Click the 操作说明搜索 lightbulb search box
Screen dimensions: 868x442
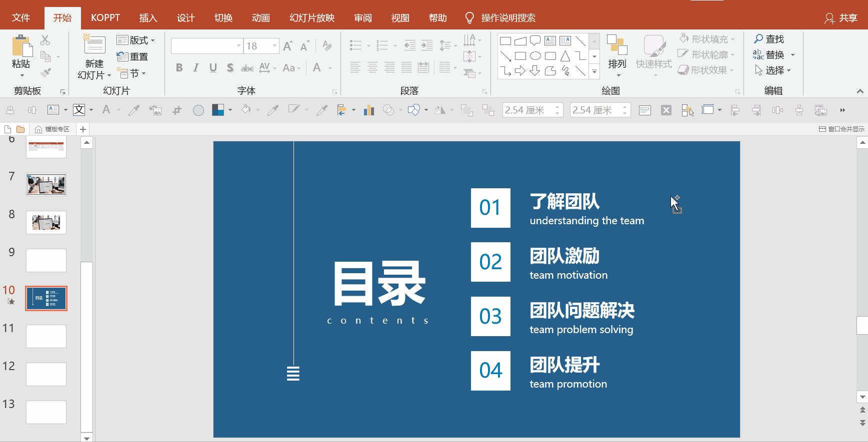[501, 18]
